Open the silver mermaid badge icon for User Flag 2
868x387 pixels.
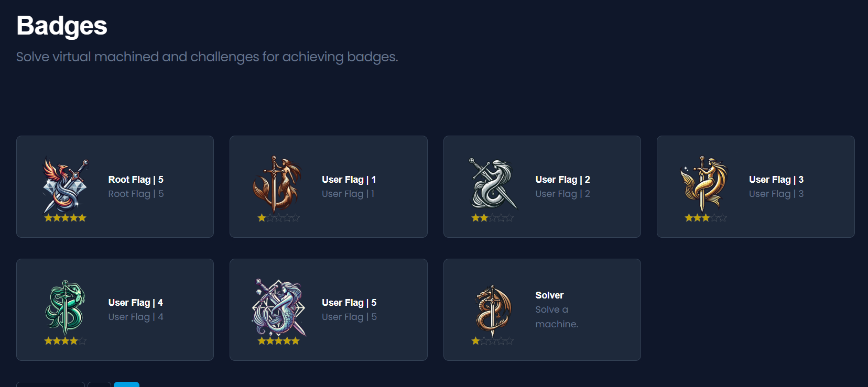492,184
